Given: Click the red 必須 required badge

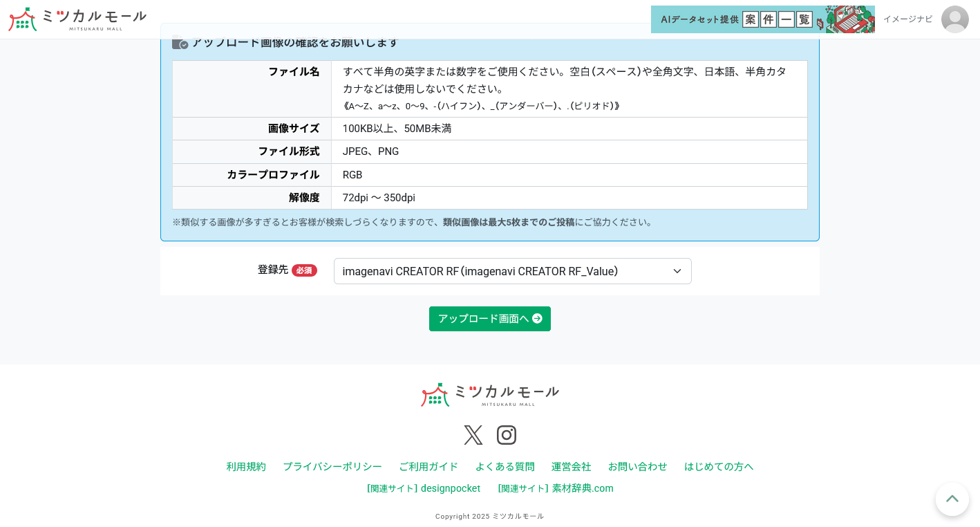Looking at the screenshot, I should (304, 270).
